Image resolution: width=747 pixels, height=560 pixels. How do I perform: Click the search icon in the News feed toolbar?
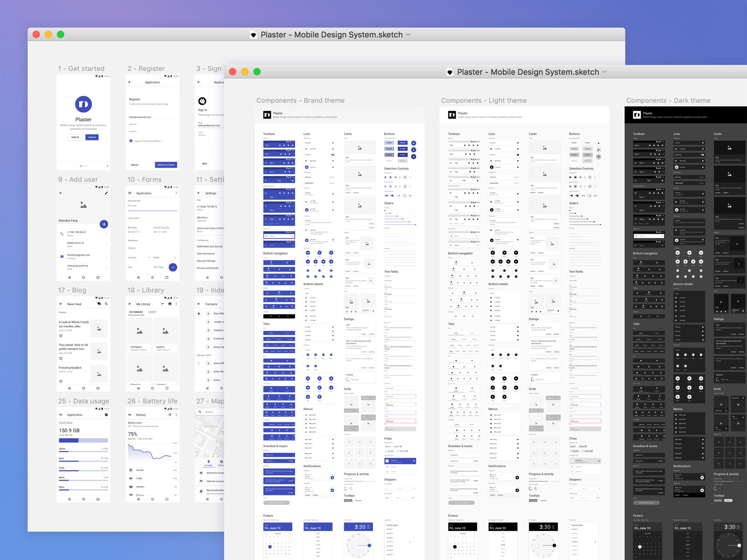coord(106,304)
